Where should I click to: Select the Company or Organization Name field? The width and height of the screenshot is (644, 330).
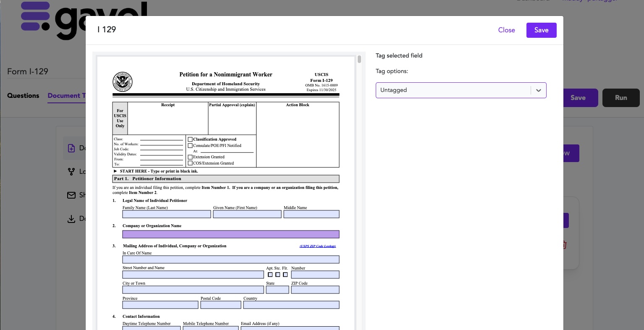pyautogui.click(x=230, y=234)
